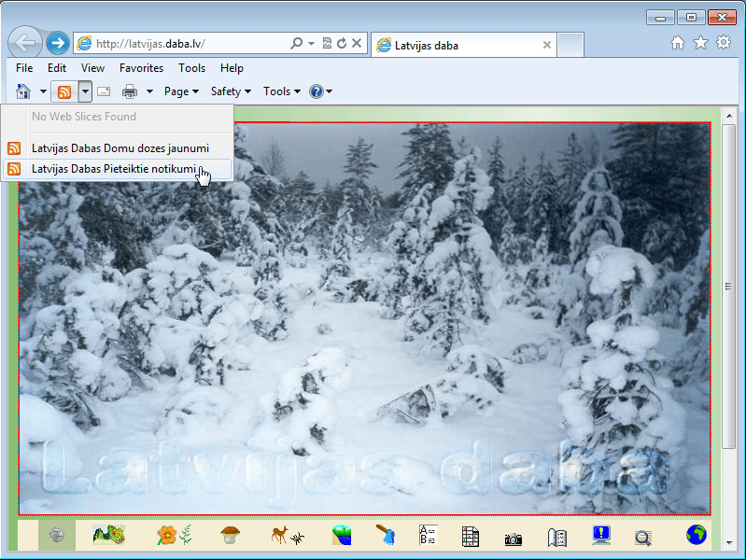The height and width of the screenshot is (560, 746).
Task: Go back with the browser Back arrow
Action: [25, 43]
